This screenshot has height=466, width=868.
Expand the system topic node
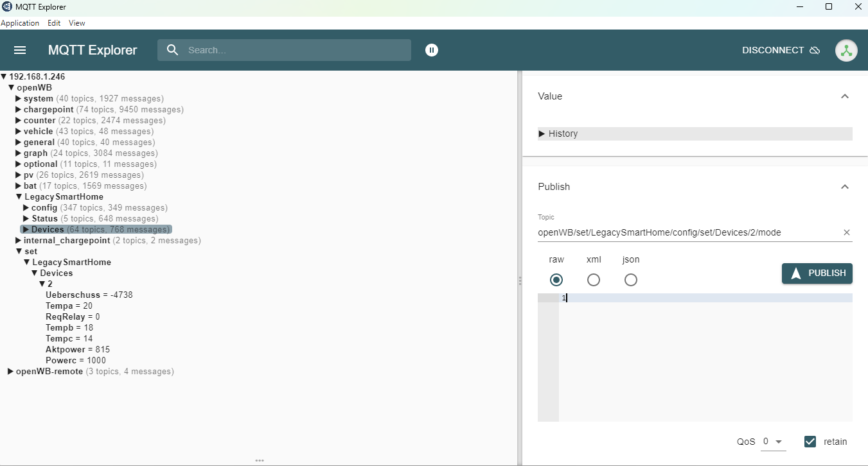point(19,98)
